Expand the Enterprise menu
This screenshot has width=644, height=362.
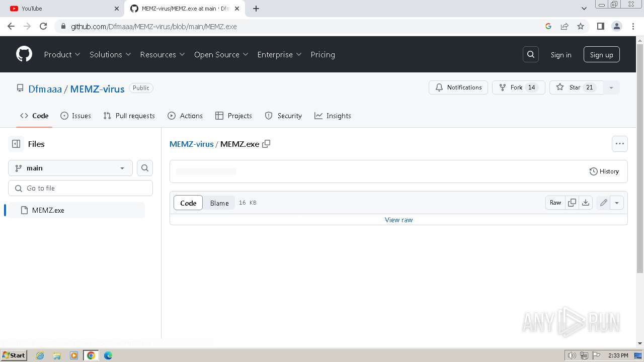pos(279,54)
